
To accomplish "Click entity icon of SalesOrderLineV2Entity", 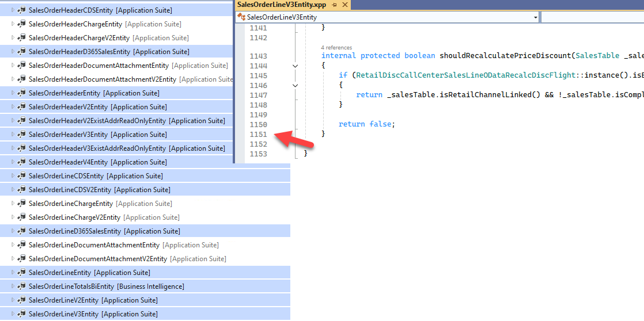I will click(22, 300).
